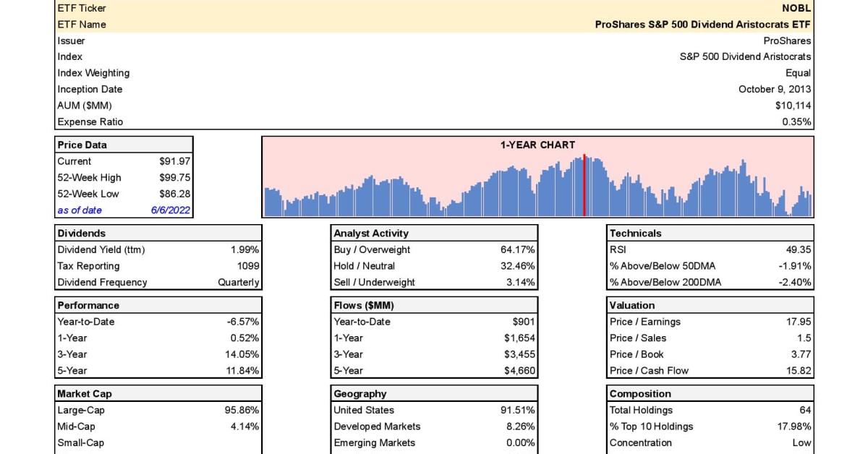Image resolution: width=868 pixels, height=454 pixels.
Task: Click the Market Cap section header
Action: coord(158,393)
